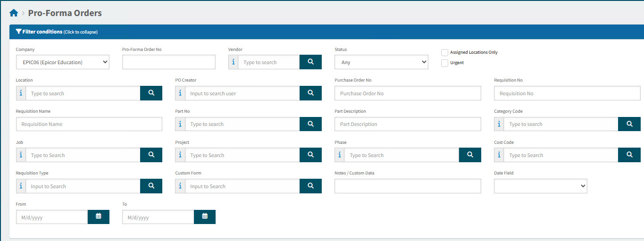
Task: Click the Notes / Custom Data field
Action: [x=408, y=186]
